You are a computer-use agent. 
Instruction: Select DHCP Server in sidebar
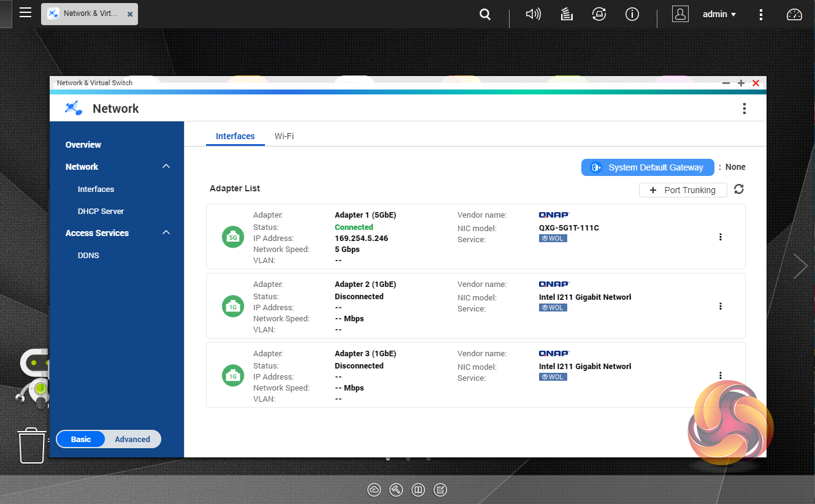click(x=101, y=211)
